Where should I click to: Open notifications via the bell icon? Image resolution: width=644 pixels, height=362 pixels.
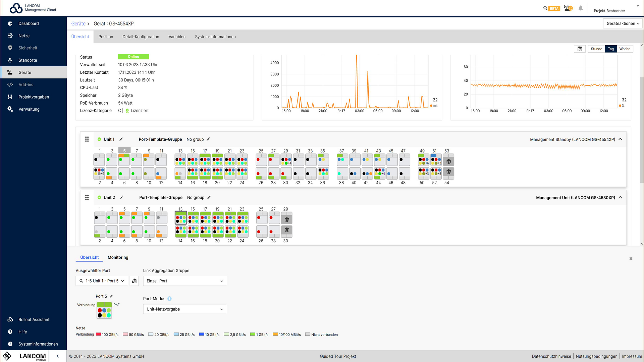pos(581,8)
